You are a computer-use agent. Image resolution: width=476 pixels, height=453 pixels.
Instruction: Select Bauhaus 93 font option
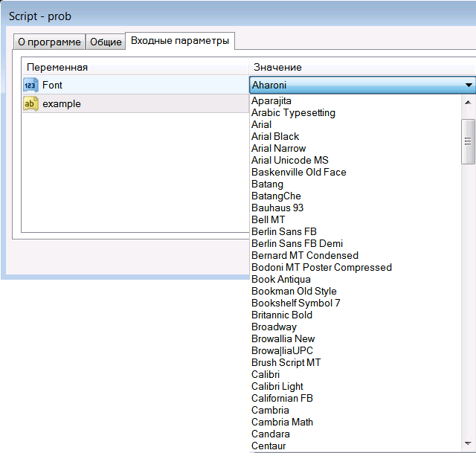pyautogui.click(x=277, y=208)
